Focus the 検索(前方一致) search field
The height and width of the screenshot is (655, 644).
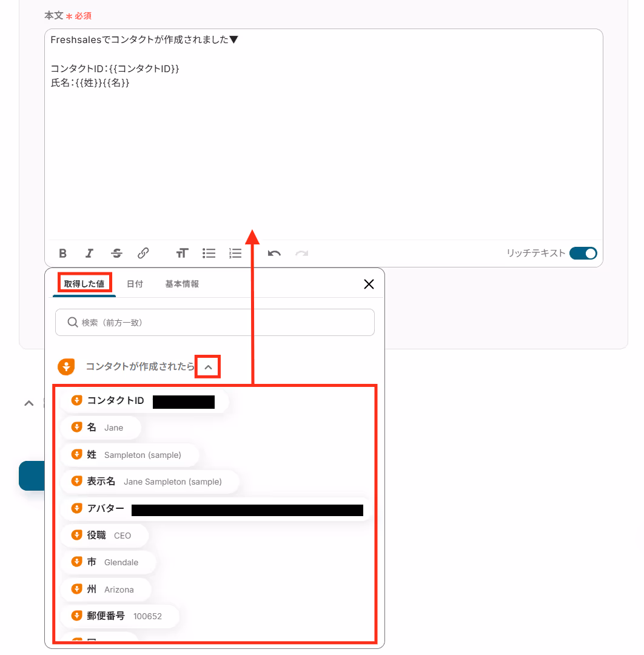click(x=215, y=323)
